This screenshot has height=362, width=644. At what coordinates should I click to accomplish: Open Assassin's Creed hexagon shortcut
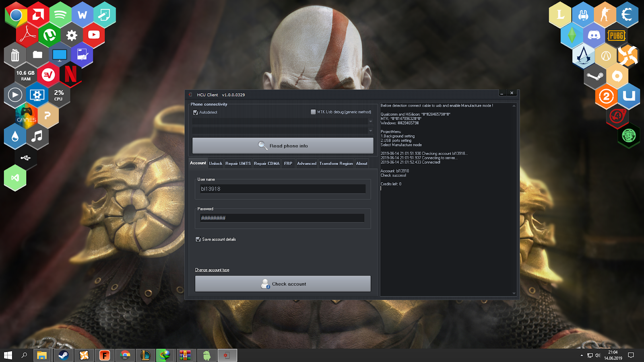tap(583, 56)
